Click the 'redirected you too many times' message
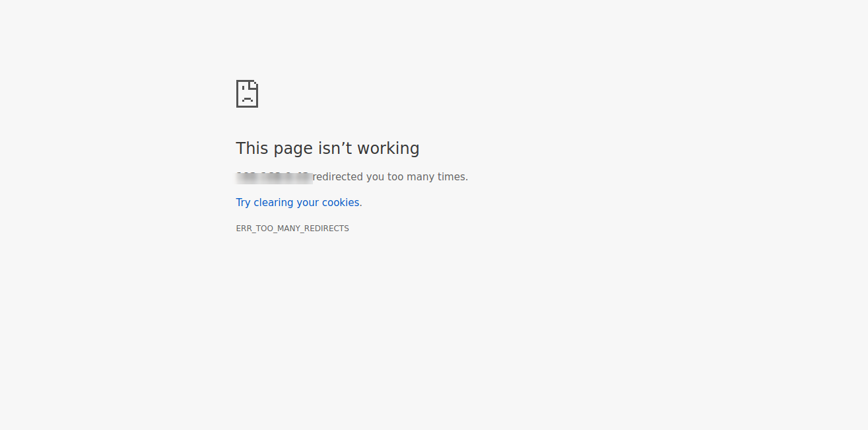The width and height of the screenshot is (868, 430). [x=390, y=177]
